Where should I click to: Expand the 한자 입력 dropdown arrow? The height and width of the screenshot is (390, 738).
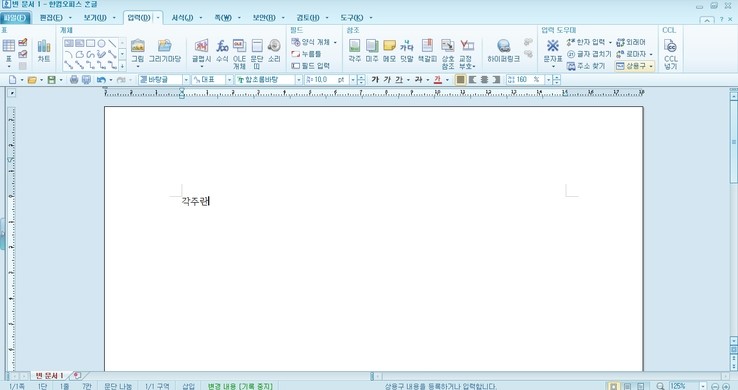pos(610,42)
